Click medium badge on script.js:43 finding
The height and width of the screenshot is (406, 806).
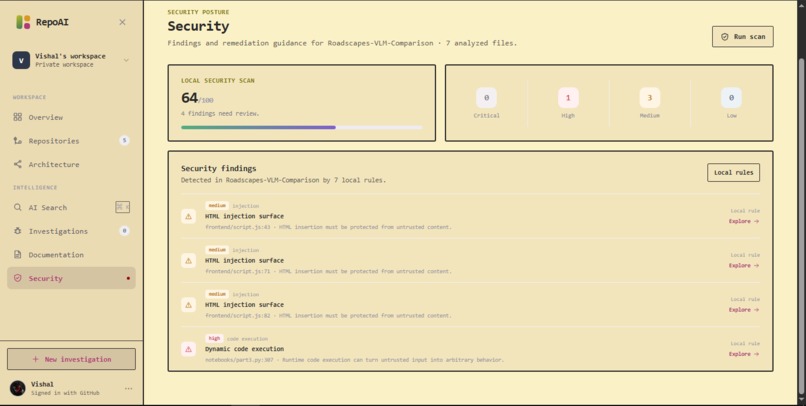tap(217, 206)
